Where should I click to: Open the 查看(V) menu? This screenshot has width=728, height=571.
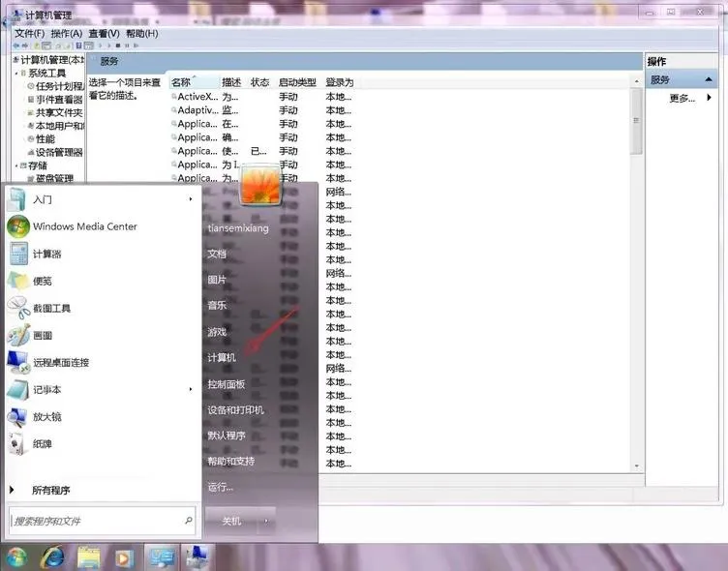(104, 34)
